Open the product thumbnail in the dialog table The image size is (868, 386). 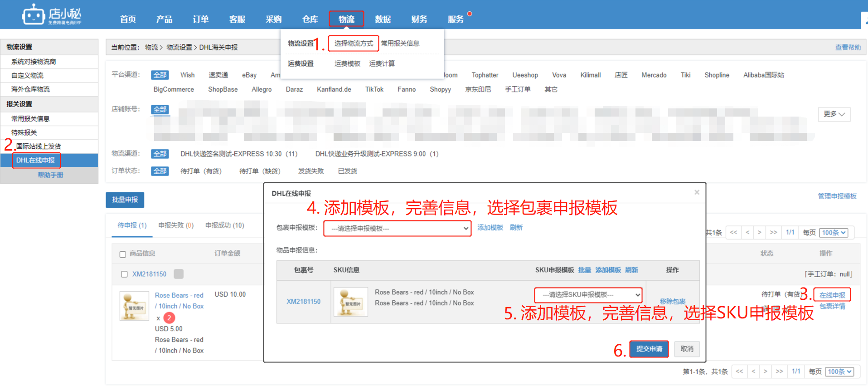350,302
